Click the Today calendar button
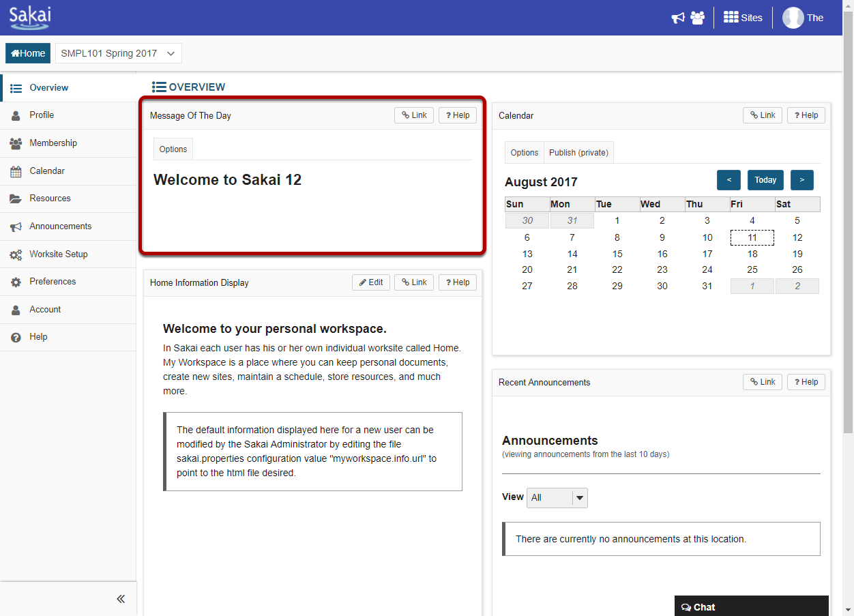The height and width of the screenshot is (616, 854). click(x=765, y=180)
